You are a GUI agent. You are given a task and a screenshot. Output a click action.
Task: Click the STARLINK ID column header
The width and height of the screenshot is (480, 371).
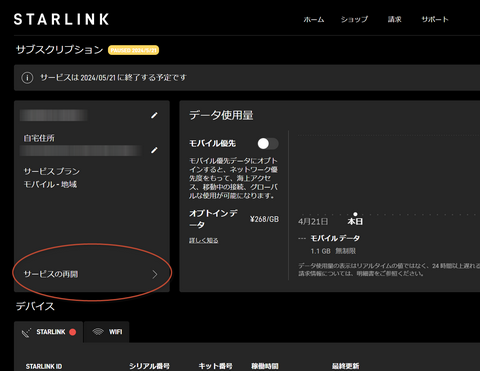click(44, 366)
